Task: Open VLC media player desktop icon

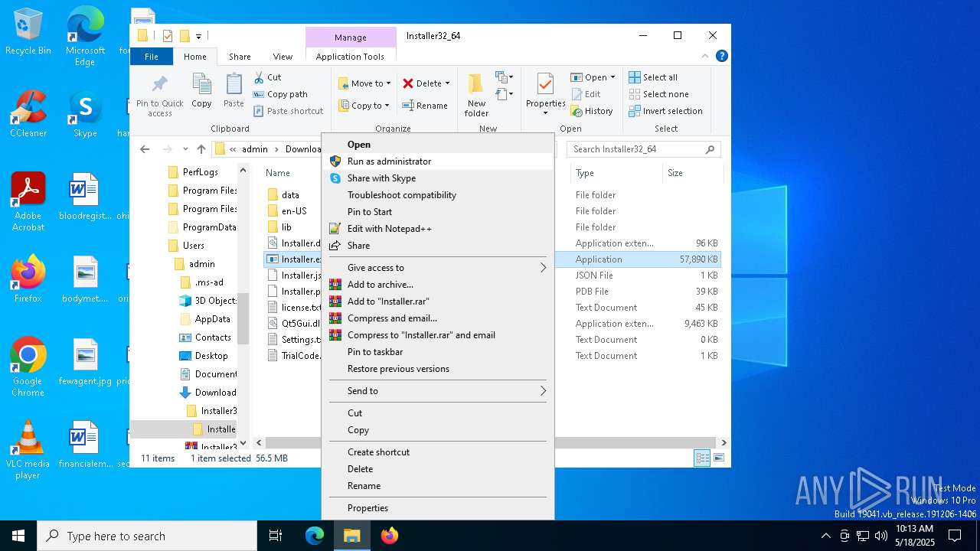Action: coord(28,450)
